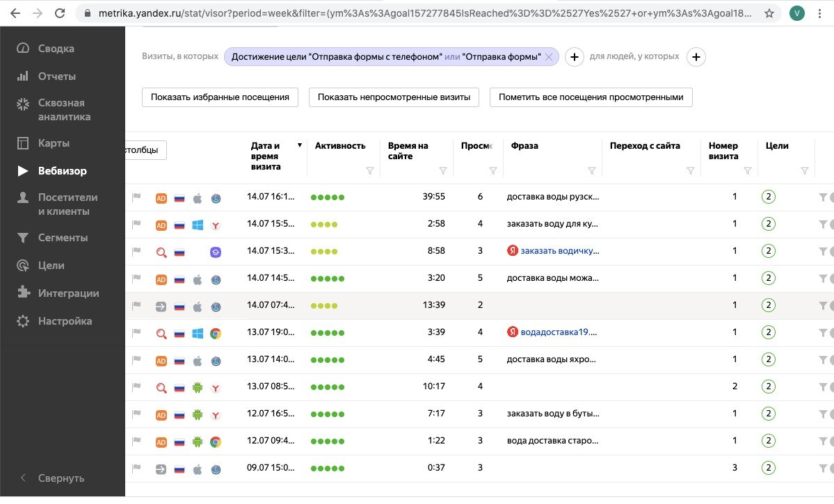Open the Карты section in sidebar

coord(54,143)
